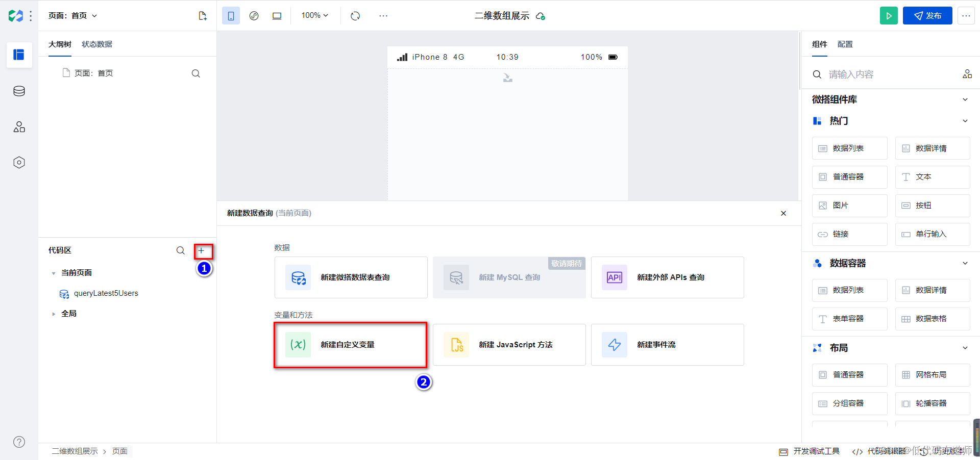The image size is (980, 460).
Task: Pick the 链接 component
Action: click(x=850, y=234)
